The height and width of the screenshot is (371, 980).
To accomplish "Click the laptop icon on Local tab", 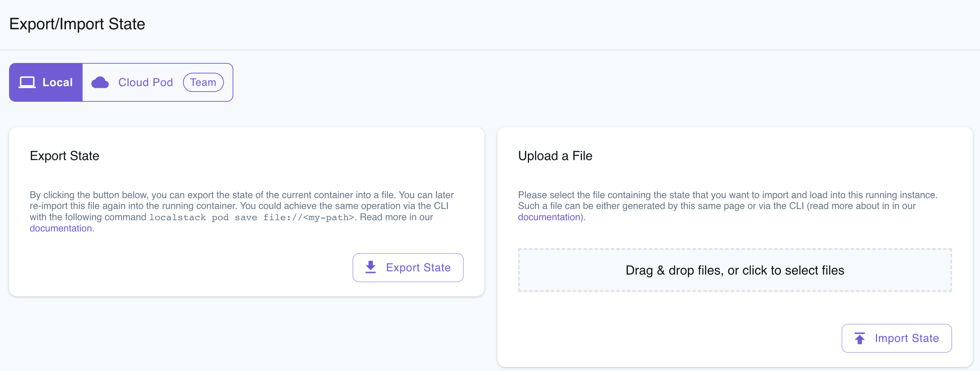I will coord(27,82).
